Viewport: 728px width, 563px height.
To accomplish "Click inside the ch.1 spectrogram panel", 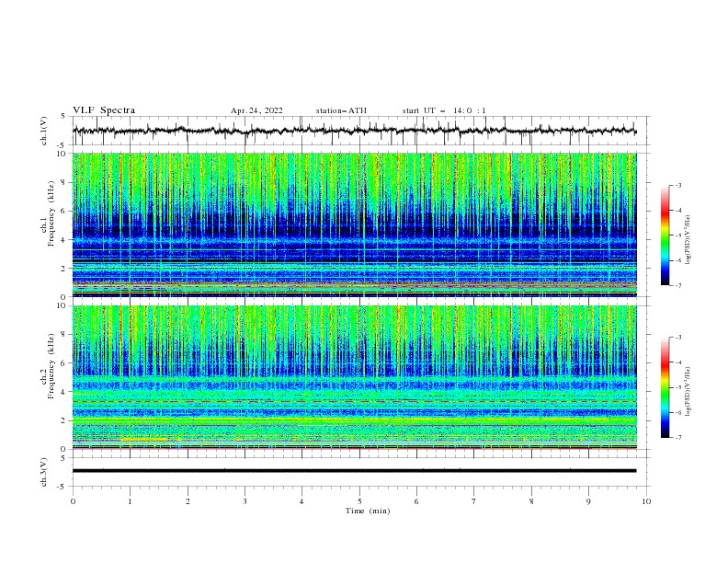I will point(355,224).
